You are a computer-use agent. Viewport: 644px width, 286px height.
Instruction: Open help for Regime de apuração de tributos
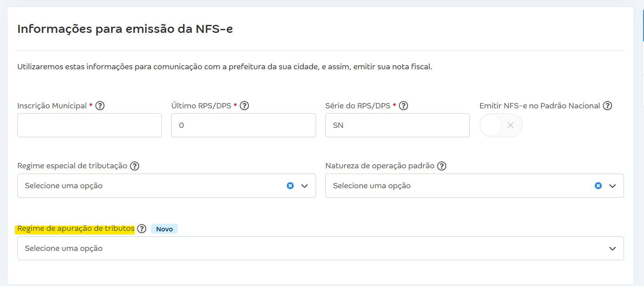pyautogui.click(x=142, y=228)
